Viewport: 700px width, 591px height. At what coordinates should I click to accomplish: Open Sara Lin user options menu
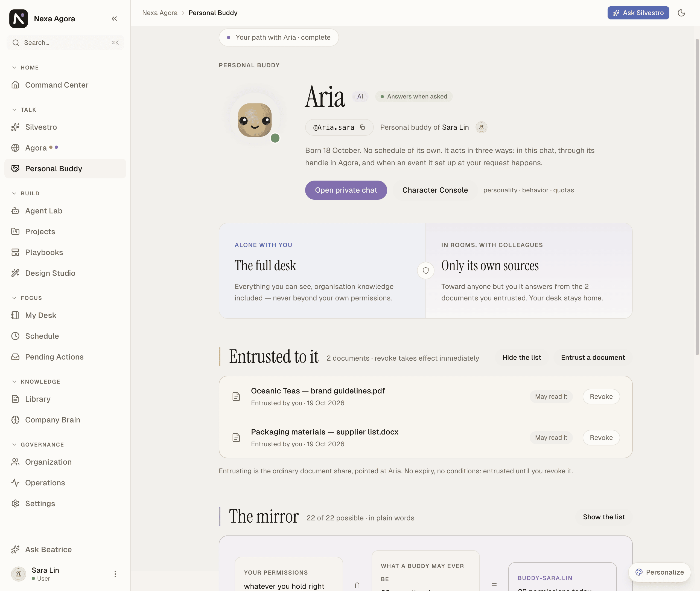click(115, 574)
